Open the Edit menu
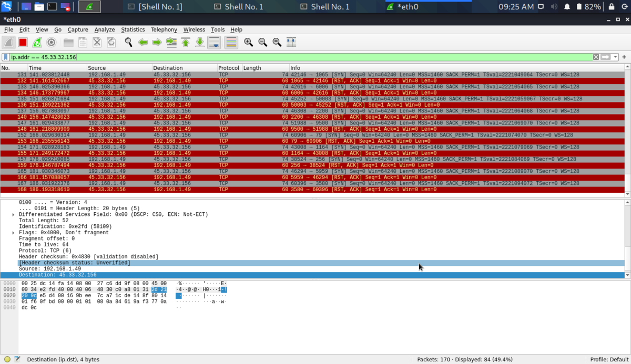Image resolution: width=631 pixels, height=364 pixels. pyautogui.click(x=24, y=29)
